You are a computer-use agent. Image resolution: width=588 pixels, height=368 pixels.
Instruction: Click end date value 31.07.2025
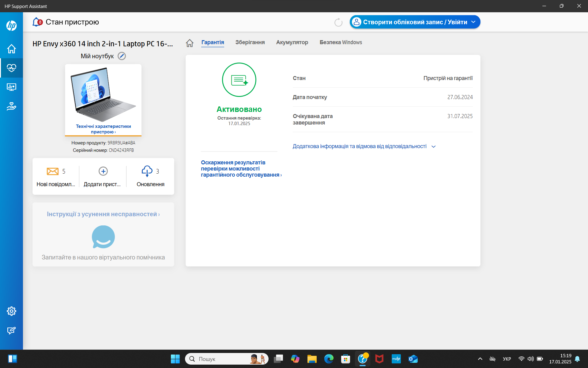click(460, 116)
